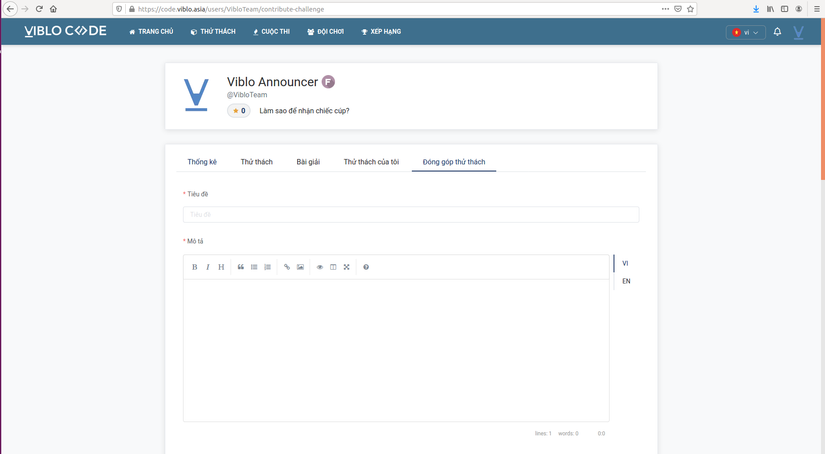The image size is (825, 454).
Task: Switch description language to EN
Action: [x=626, y=281]
